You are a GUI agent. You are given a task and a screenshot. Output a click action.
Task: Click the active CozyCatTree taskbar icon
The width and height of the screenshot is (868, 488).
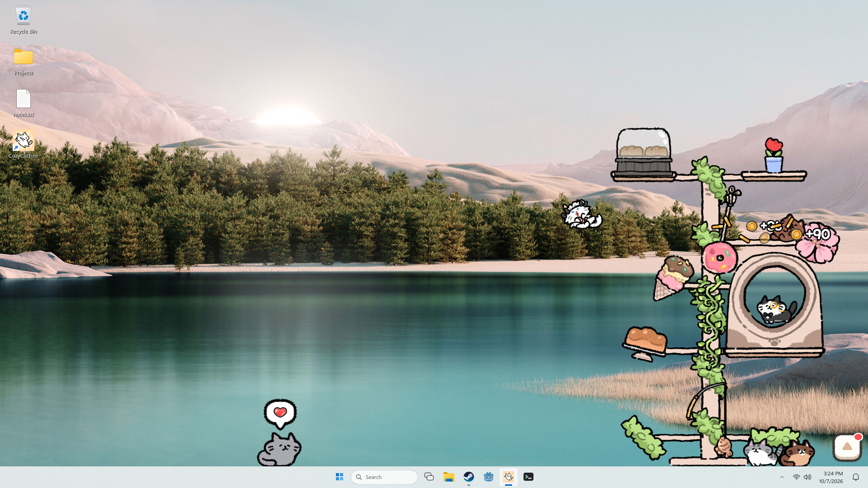[509, 477]
